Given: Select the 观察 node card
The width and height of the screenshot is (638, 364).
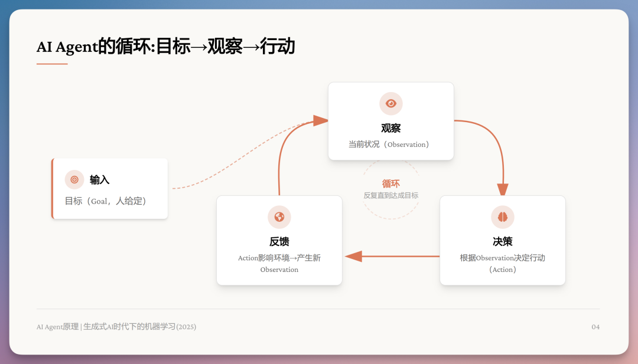Looking at the screenshot, I should pos(390,121).
